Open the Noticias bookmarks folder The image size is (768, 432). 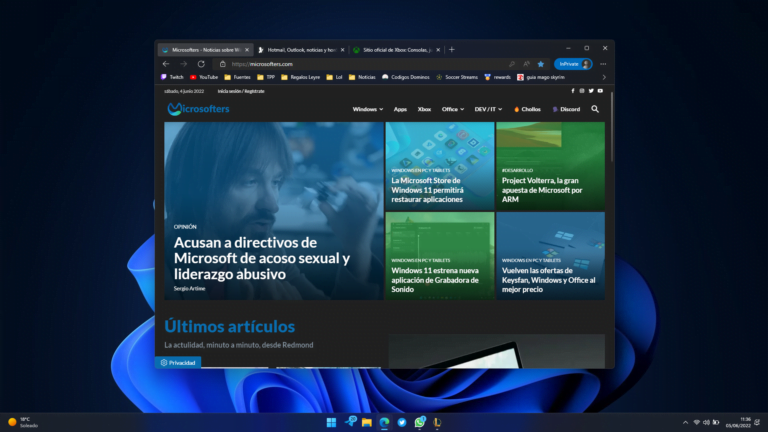(362, 77)
